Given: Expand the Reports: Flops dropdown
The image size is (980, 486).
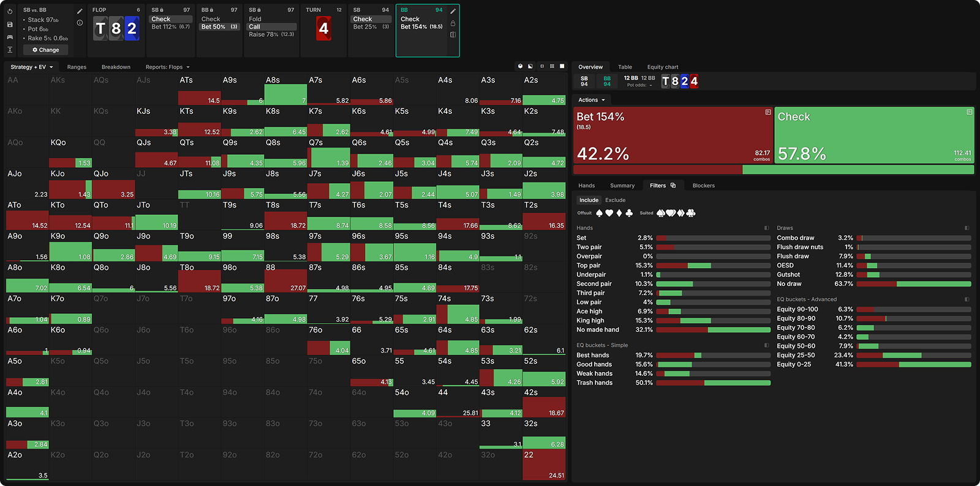Looking at the screenshot, I should click(167, 67).
